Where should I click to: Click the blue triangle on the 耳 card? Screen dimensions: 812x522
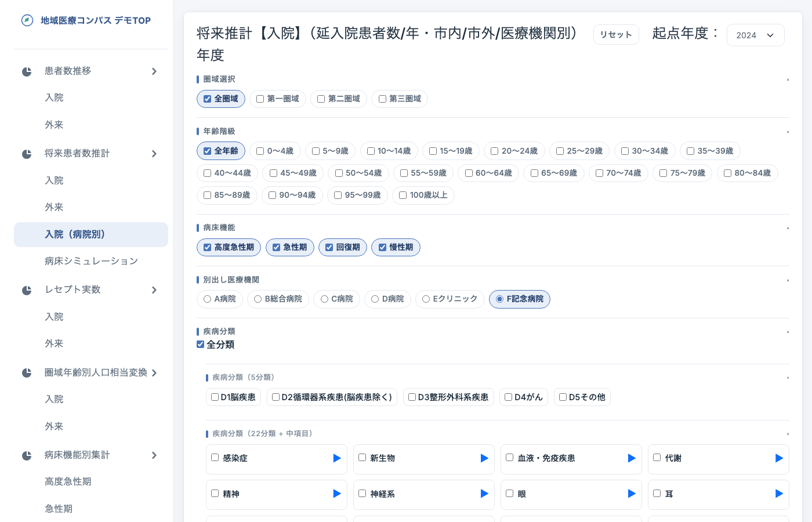click(x=779, y=494)
